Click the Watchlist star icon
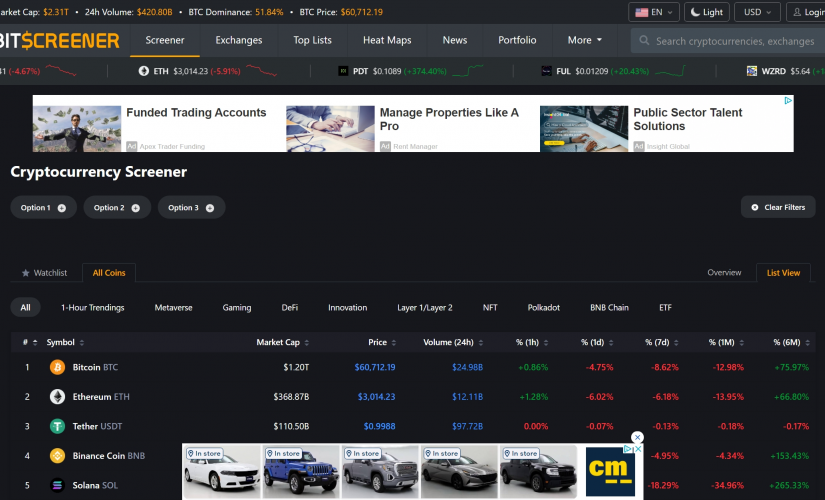The image size is (825, 500). 25,273
